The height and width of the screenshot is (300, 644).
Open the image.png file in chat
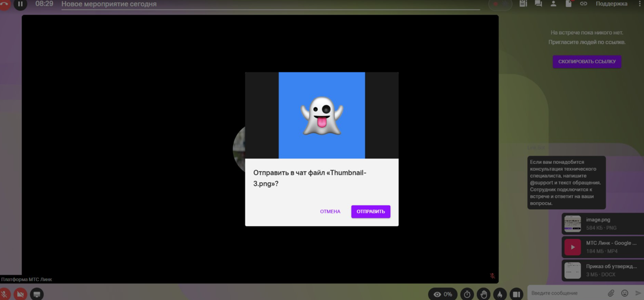click(603, 223)
